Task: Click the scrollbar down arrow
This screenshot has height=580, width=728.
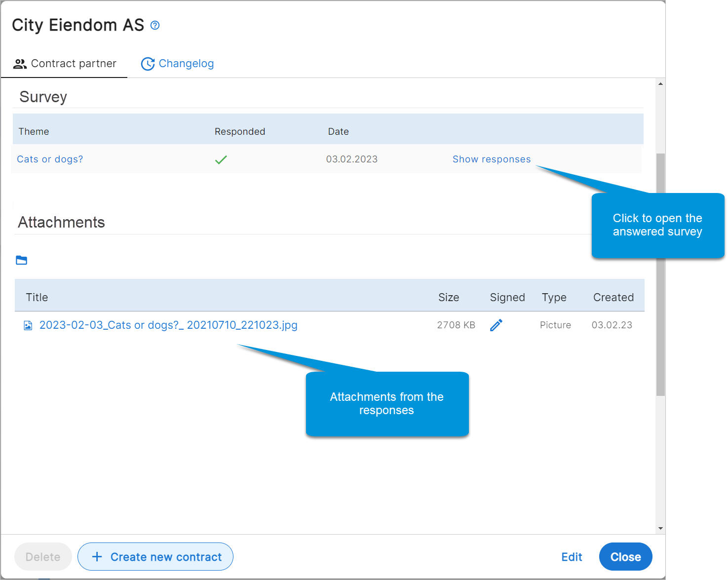Action: coord(660,529)
